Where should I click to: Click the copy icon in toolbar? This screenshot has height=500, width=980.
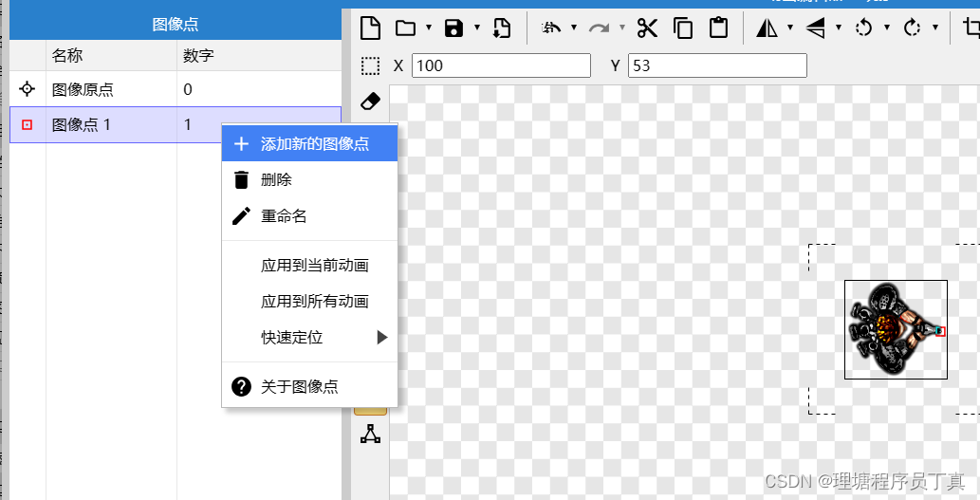click(683, 28)
